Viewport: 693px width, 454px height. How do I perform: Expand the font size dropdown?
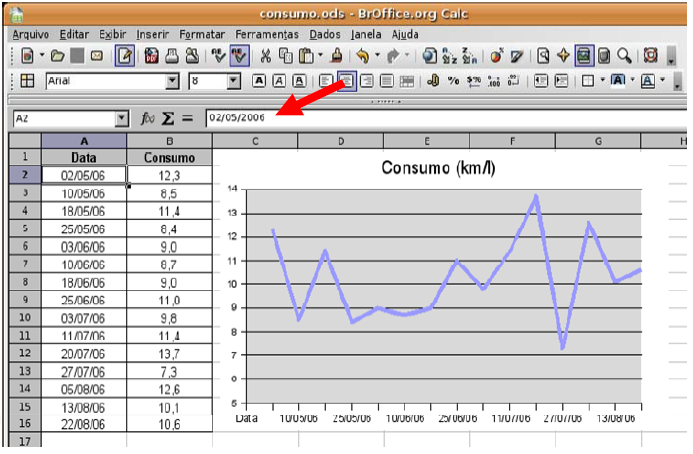tap(234, 82)
